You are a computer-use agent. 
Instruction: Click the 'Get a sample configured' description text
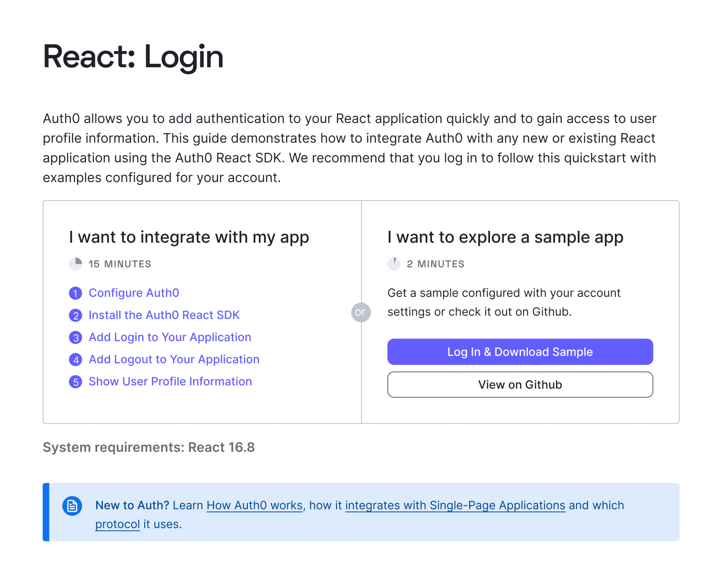click(504, 302)
